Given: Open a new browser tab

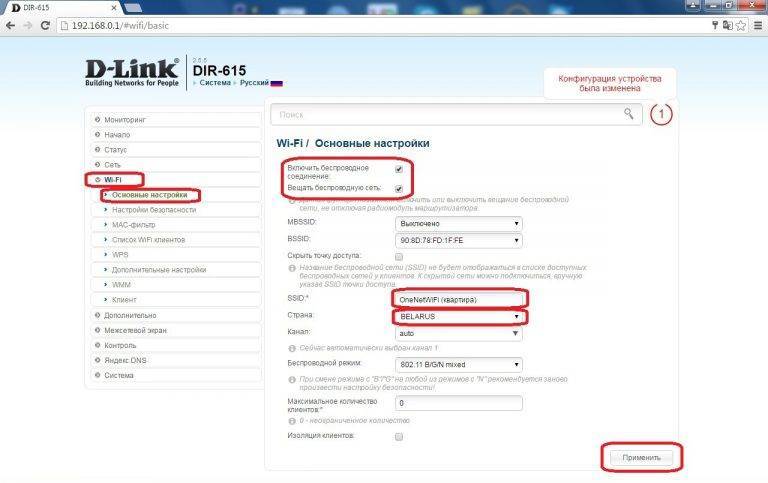Looking at the screenshot, I should pyautogui.click(x=133, y=8).
